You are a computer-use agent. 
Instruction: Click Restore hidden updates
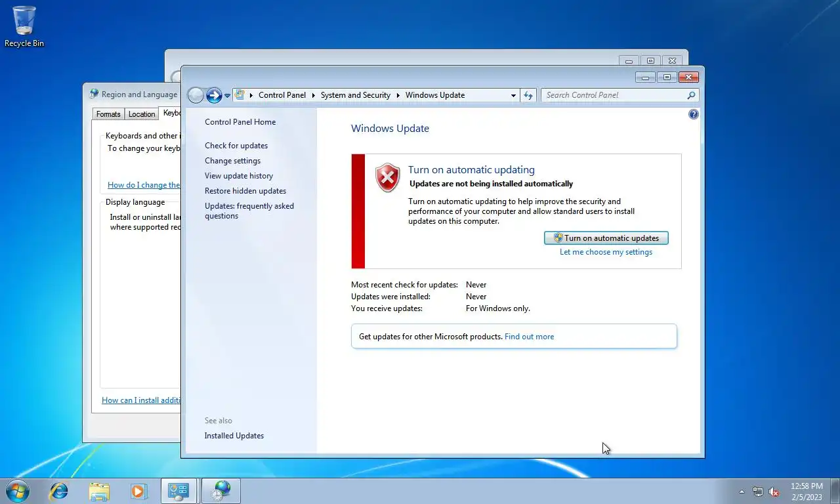(245, 191)
